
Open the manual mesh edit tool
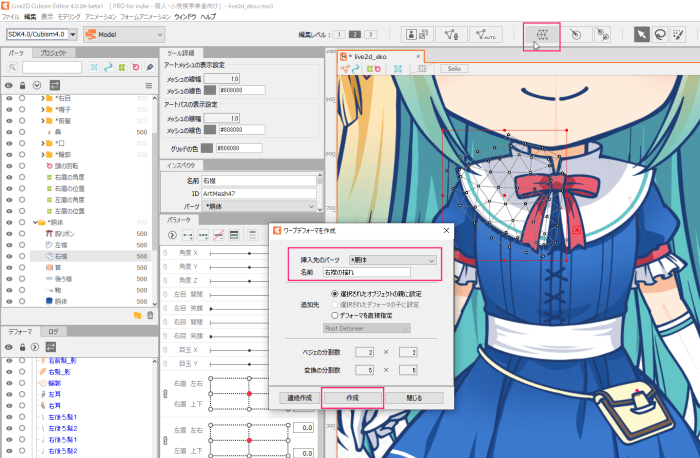coord(451,34)
